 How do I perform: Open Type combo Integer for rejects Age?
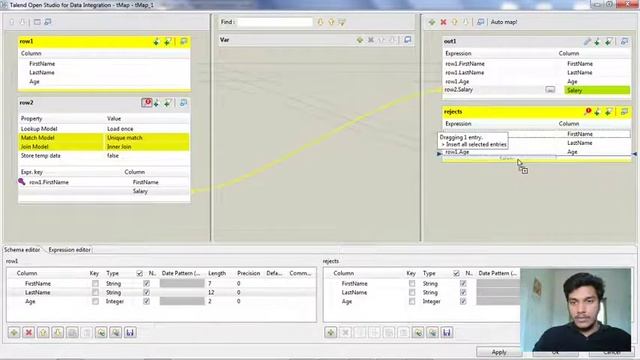432,301
